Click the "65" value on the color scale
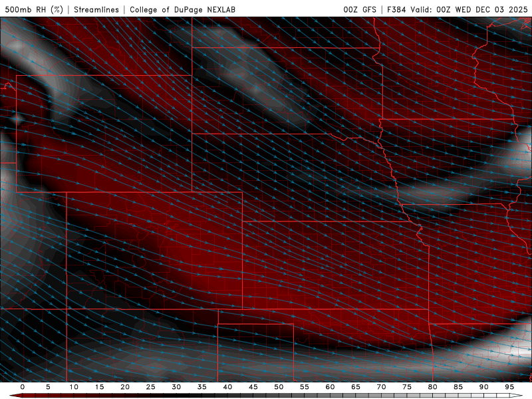The height and width of the screenshot is (399, 532). (x=356, y=387)
